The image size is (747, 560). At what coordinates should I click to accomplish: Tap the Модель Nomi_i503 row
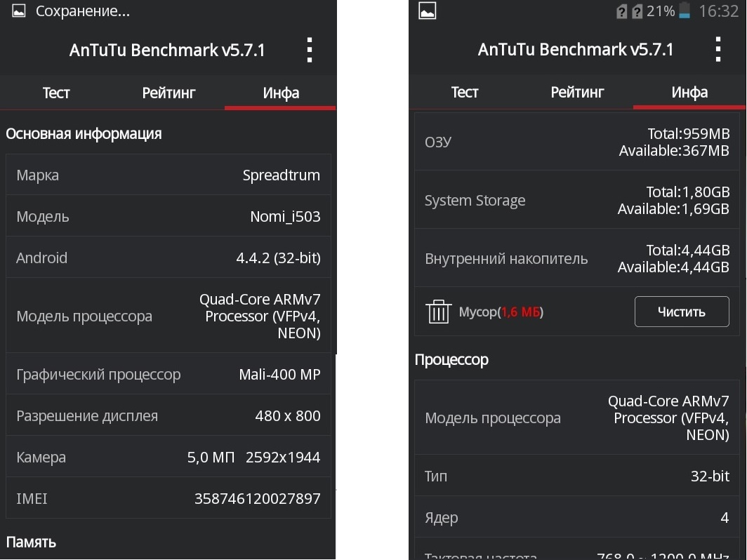pyautogui.click(x=168, y=216)
